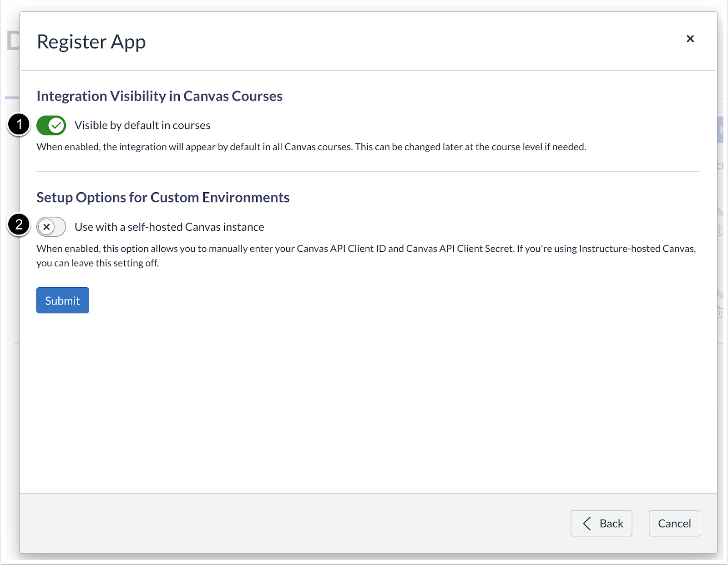728x565 pixels.
Task: Enable the self-hosted Canvas instance toggle
Action: pyautogui.click(x=51, y=227)
